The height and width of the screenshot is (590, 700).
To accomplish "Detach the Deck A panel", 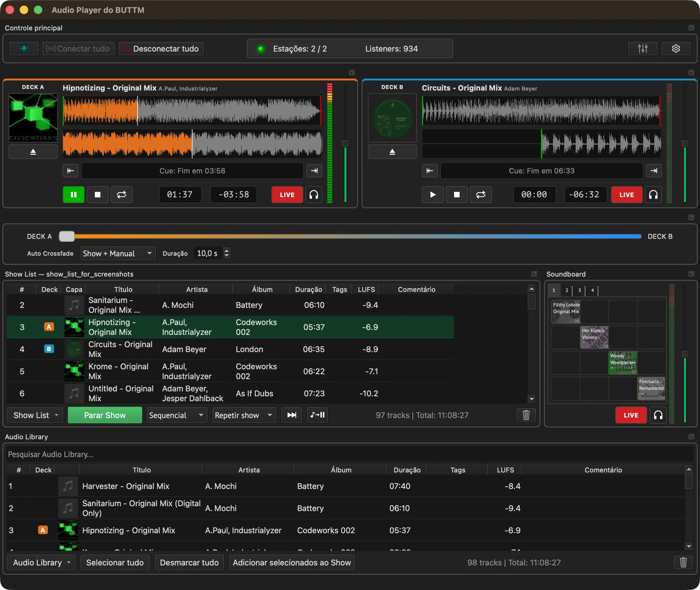I will coord(352,72).
